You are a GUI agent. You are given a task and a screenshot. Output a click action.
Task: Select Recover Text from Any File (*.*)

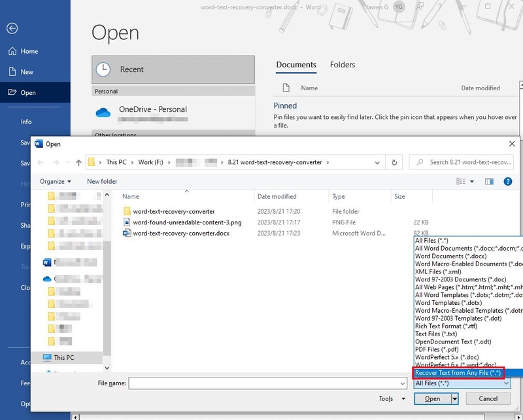pos(458,373)
